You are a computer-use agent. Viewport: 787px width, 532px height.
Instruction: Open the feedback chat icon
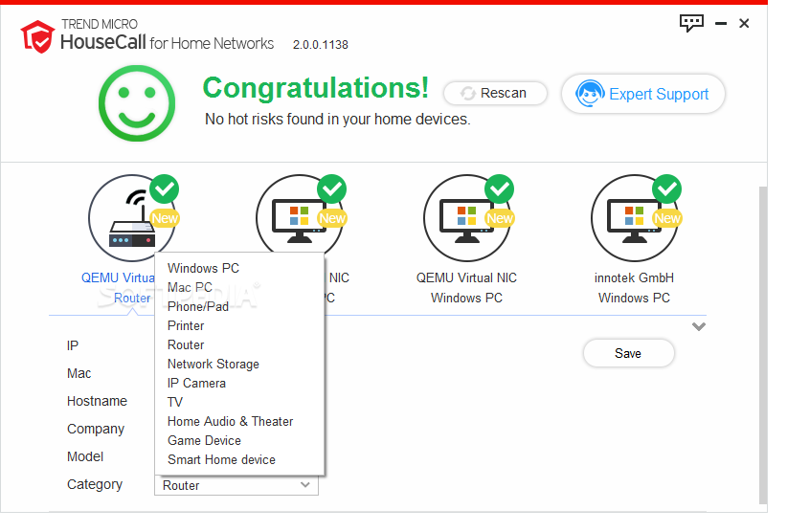point(691,23)
